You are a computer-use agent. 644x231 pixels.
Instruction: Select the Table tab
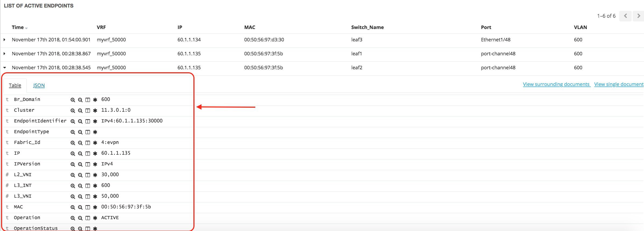(x=15, y=85)
